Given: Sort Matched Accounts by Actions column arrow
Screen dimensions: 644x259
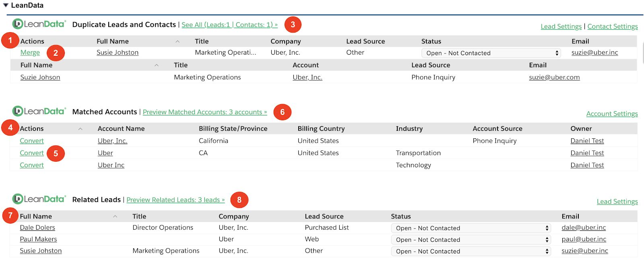Looking at the screenshot, I should coord(80,129).
